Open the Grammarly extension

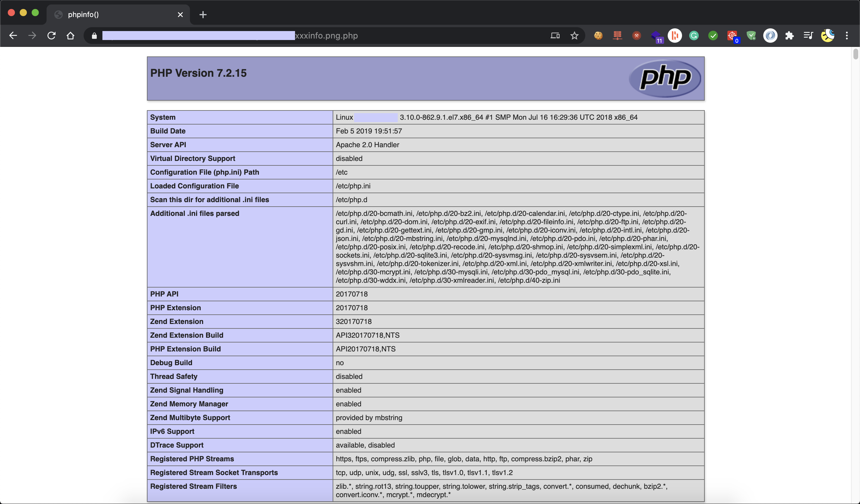694,36
